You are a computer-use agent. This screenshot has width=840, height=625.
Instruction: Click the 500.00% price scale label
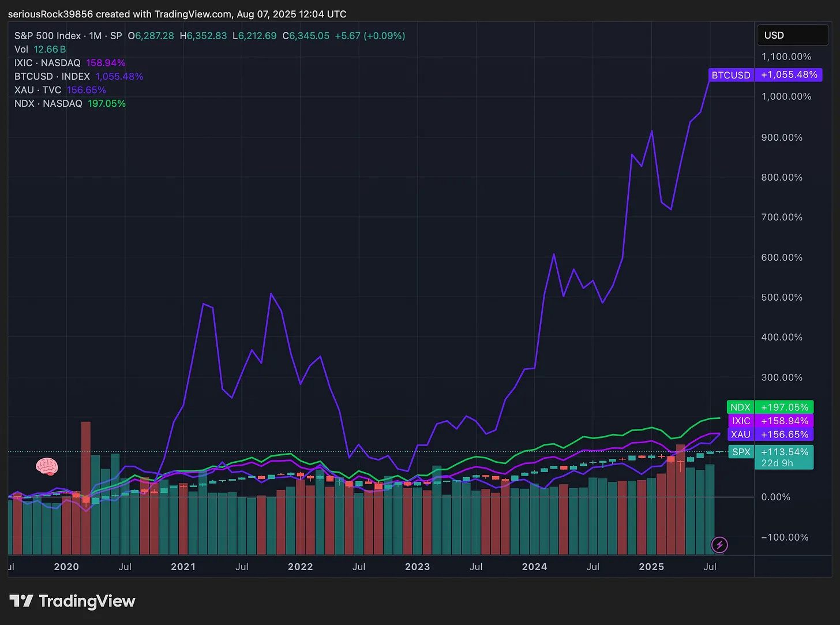[x=782, y=297]
